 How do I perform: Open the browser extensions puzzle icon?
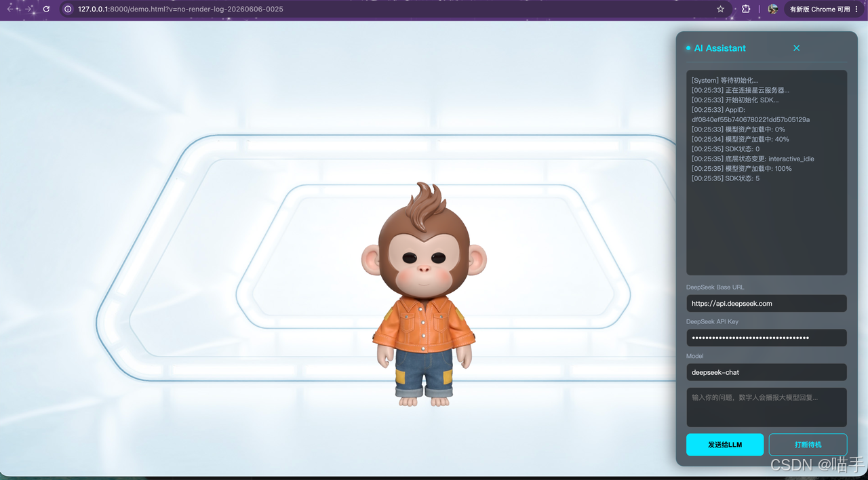pyautogui.click(x=746, y=9)
